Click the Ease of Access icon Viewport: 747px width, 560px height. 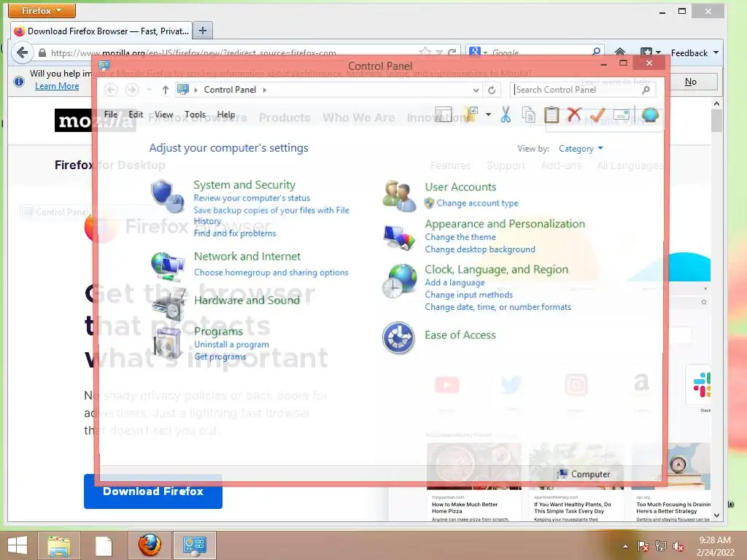pos(399,338)
